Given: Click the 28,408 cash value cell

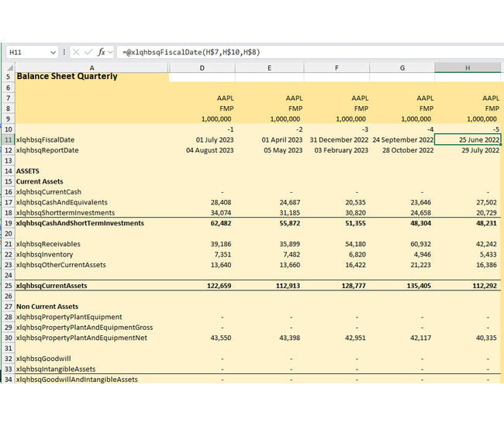Looking at the screenshot, I should coord(202,202).
